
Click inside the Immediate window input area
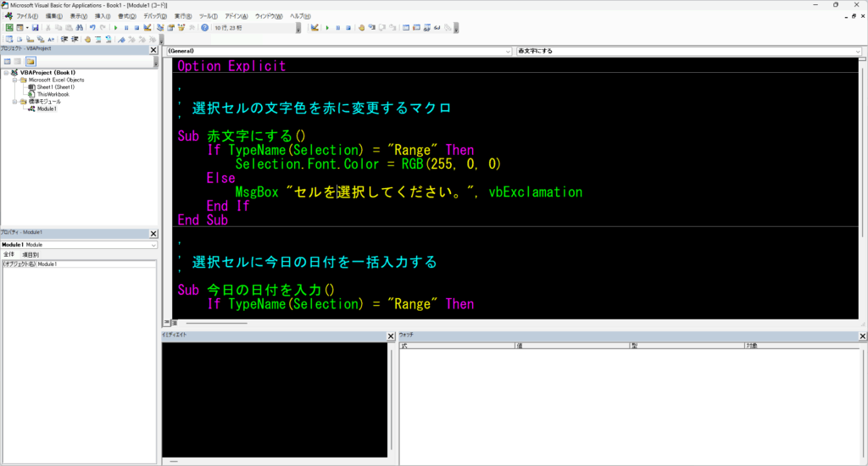(x=275, y=400)
